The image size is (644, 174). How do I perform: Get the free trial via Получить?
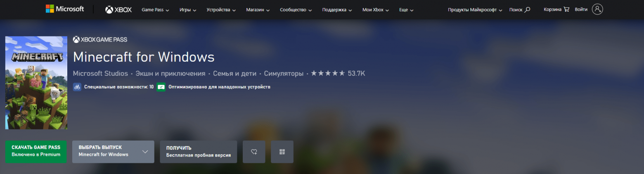[x=199, y=152]
